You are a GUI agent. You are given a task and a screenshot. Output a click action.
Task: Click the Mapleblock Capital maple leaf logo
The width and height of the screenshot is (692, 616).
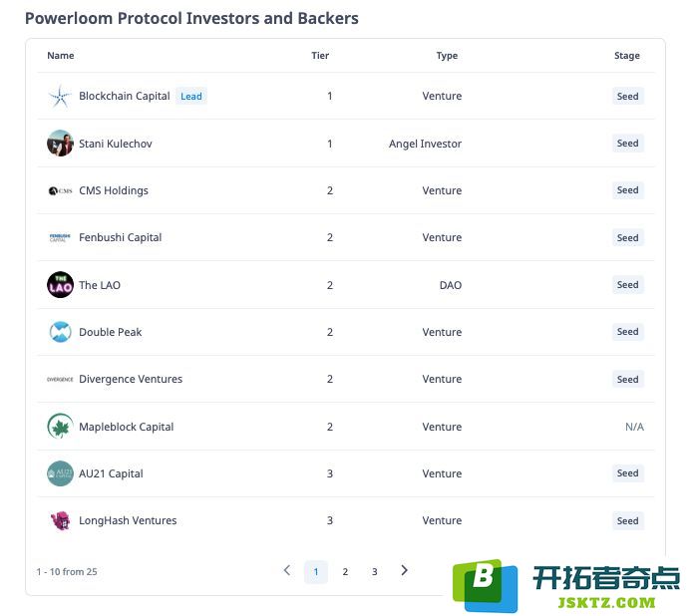coord(60,427)
